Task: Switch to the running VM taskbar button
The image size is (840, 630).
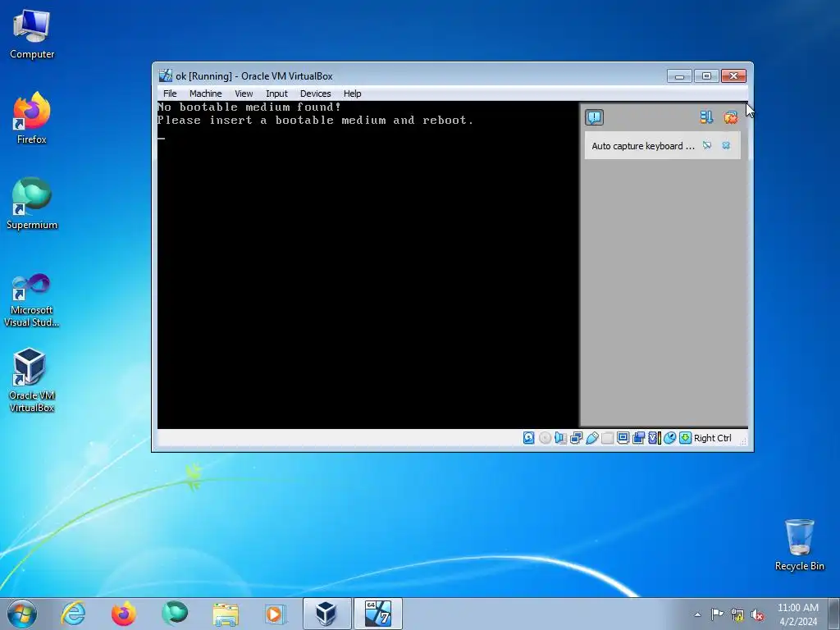Action: pyautogui.click(x=377, y=614)
